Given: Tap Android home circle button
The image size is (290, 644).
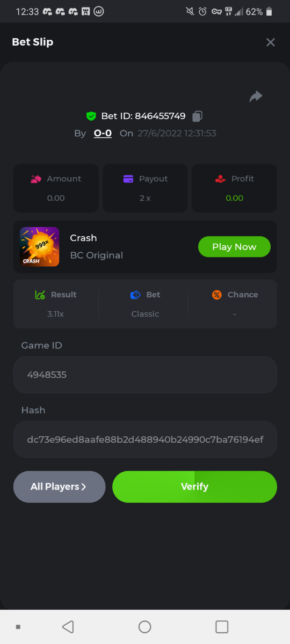Looking at the screenshot, I should click(x=145, y=627).
